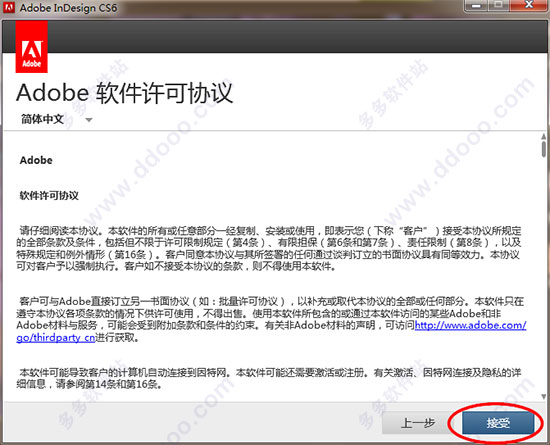Click the scrollbar down arrow
Screen dimensions: 550x445
point(544,396)
